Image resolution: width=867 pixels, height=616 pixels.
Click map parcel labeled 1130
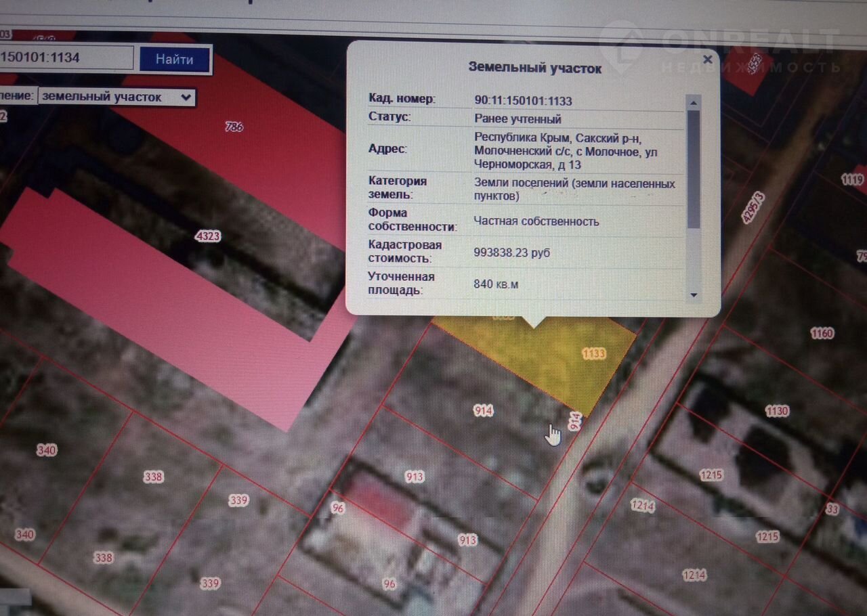(776, 411)
